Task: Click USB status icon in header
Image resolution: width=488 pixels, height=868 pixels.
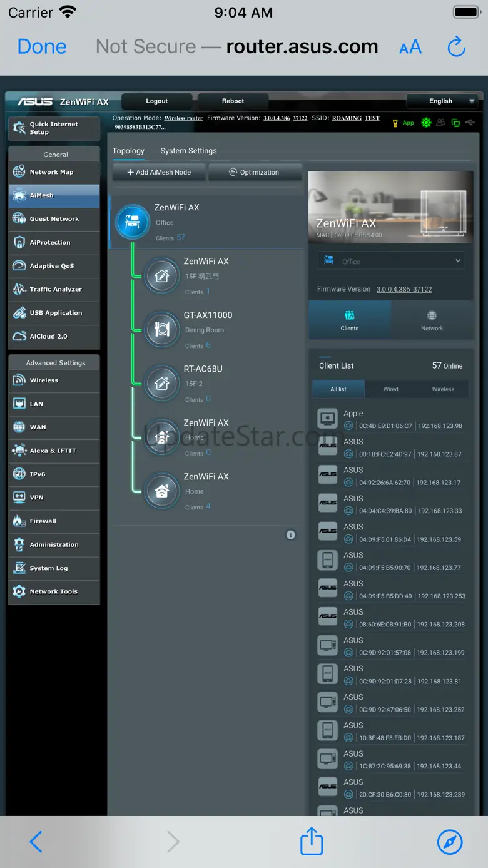Action: pos(470,123)
